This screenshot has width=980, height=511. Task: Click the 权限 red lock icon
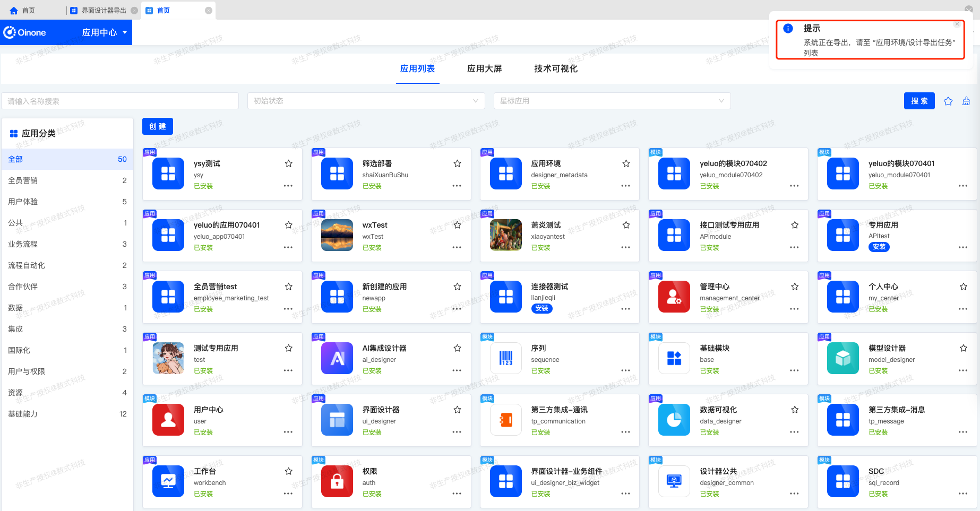337,481
